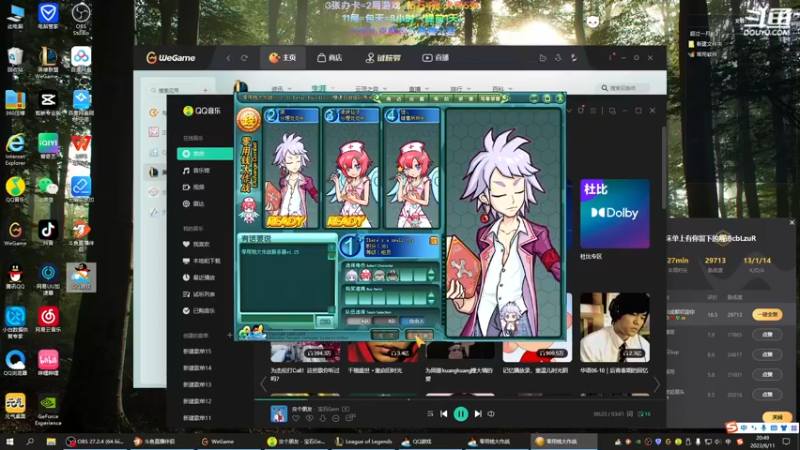
Task: Select player slot 3 nurse card
Action: click(352, 167)
